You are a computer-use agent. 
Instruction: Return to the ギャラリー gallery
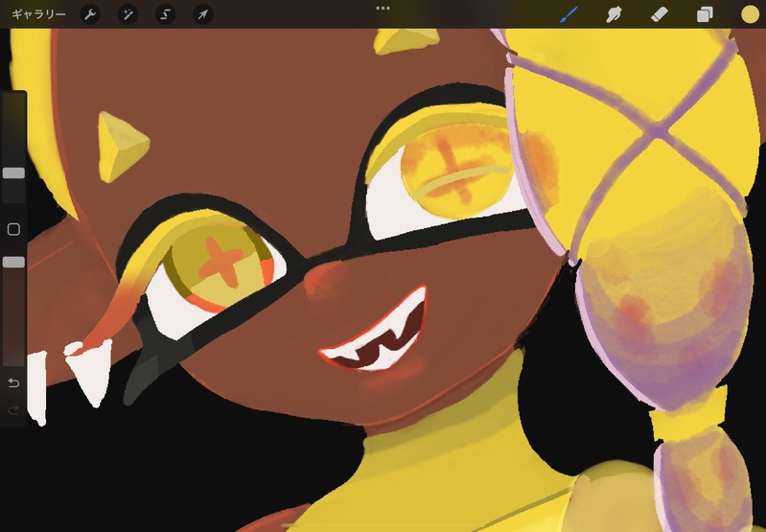(x=38, y=14)
